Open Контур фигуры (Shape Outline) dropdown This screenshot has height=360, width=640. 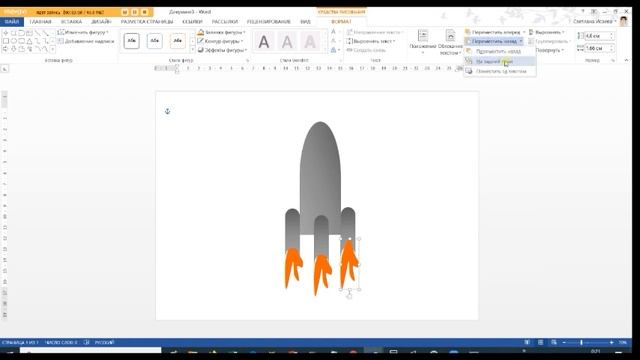pos(220,41)
